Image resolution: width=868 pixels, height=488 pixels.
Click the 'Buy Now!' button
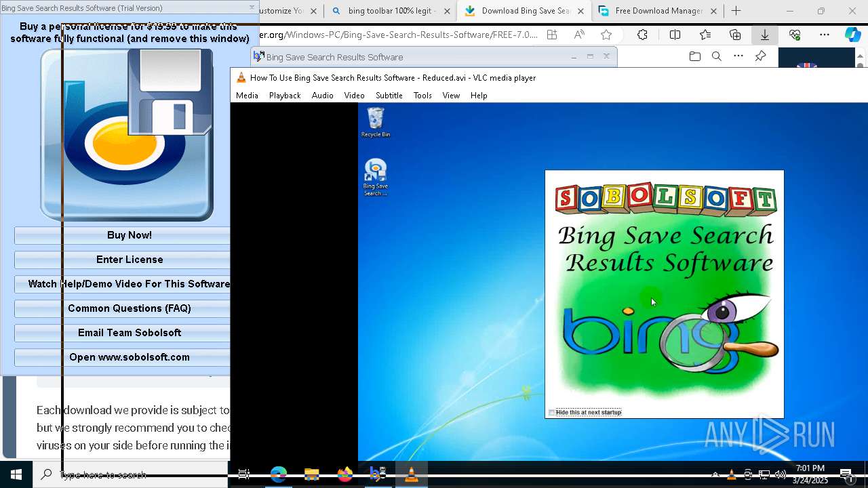(x=129, y=235)
